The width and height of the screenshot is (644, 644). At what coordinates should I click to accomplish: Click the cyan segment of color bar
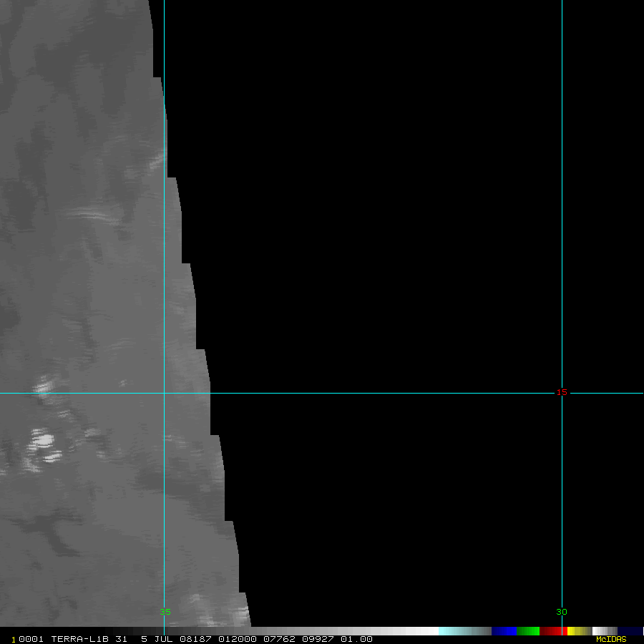(454, 631)
